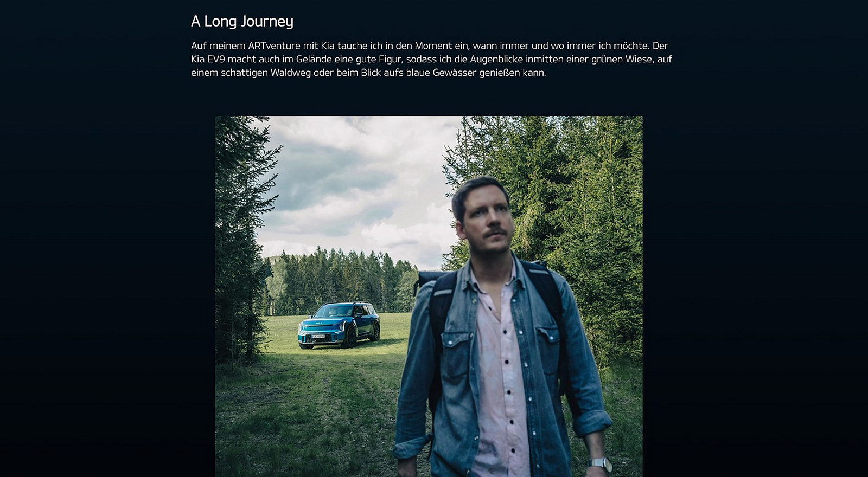Click the word "Gewässer" in the text
This screenshot has width=868, height=477.
(x=454, y=73)
